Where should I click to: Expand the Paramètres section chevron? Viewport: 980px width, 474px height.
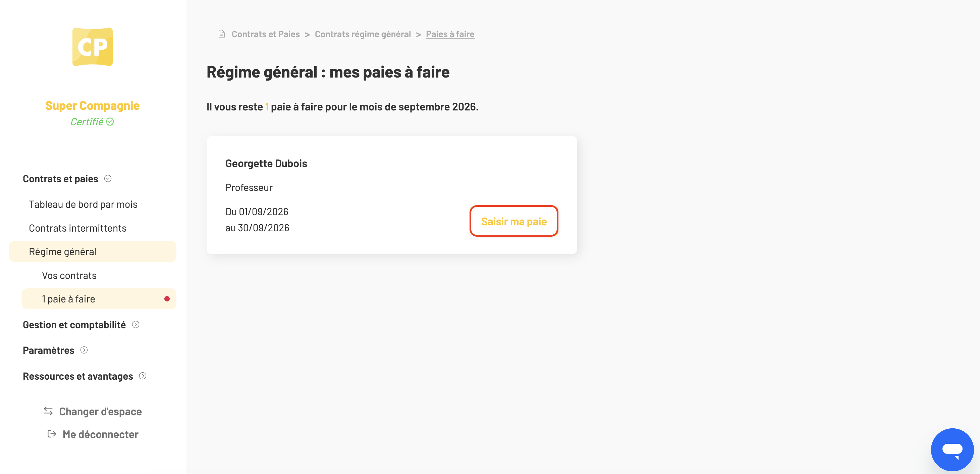(84, 350)
